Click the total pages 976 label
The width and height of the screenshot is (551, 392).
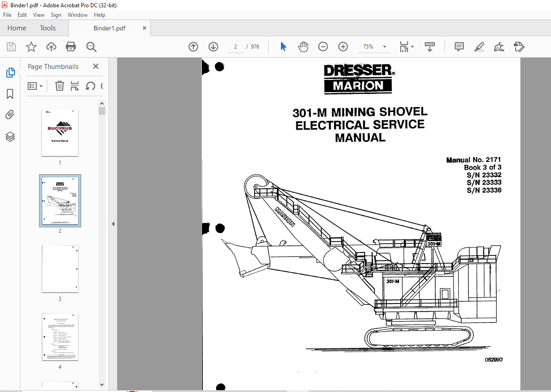point(255,47)
